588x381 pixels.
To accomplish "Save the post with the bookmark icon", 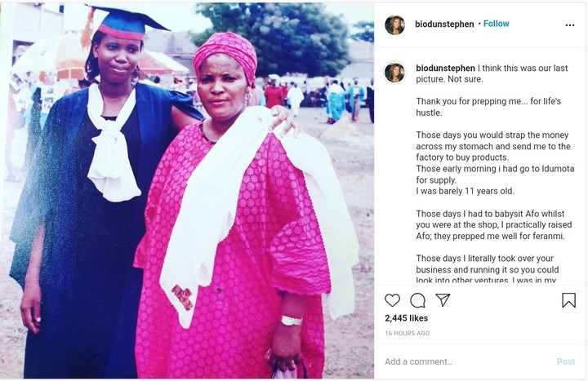I will point(568,300).
